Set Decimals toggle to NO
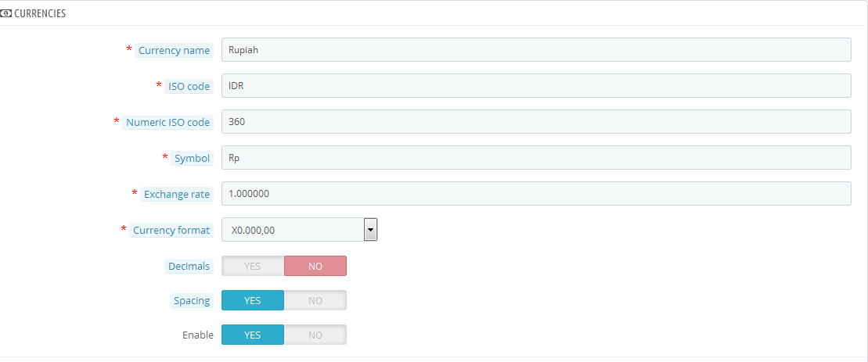The height and width of the screenshot is (362, 868). tap(315, 266)
